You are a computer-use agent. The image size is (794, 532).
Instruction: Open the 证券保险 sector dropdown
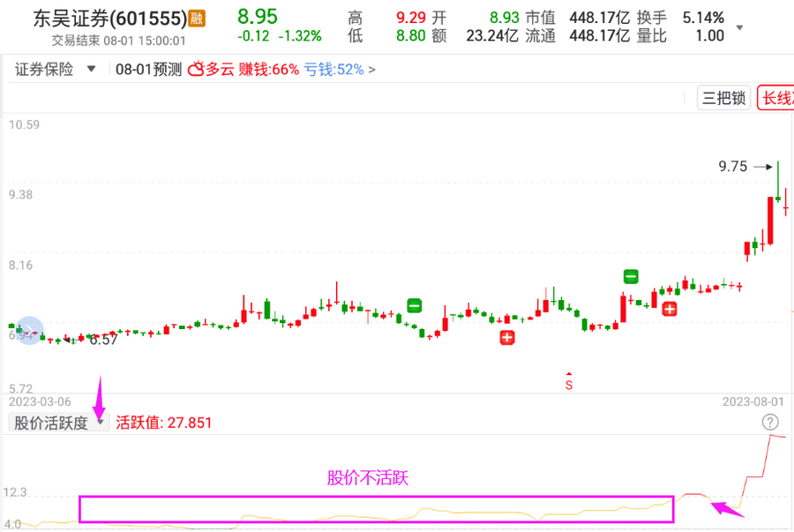(x=56, y=69)
